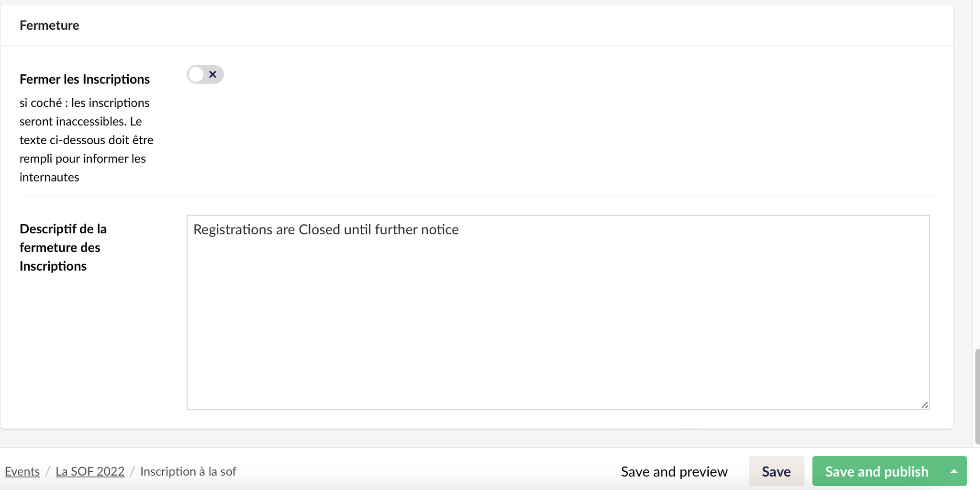980x490 pixels.
Task: Go to La SOF 2022 breadcrumb
Action: point(90,471)
